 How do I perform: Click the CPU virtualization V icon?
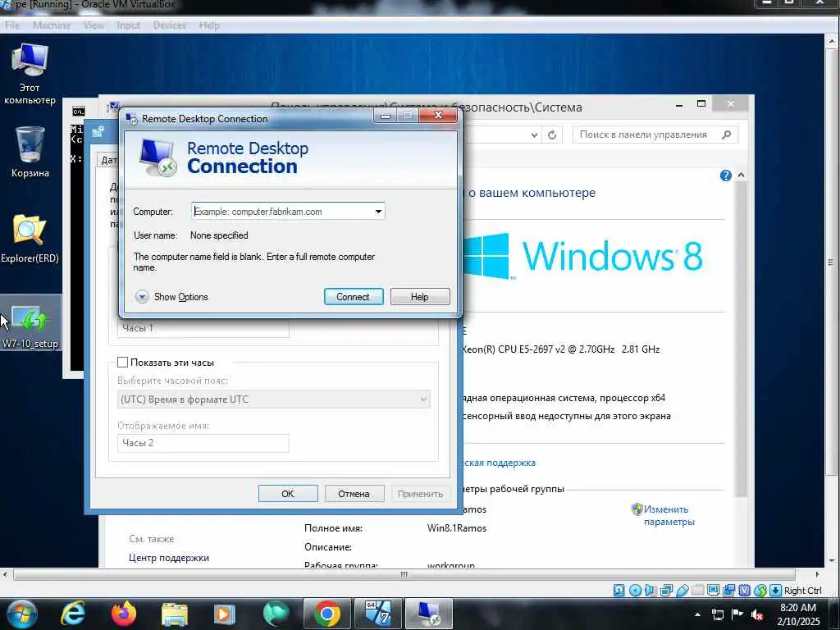click(x=744, y=591)
